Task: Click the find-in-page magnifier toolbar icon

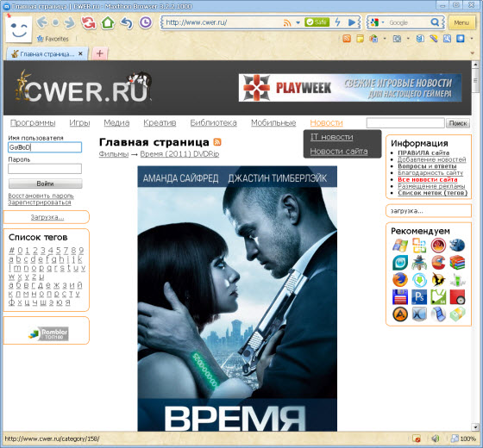Action: pyautogui.click(x=447, y=39)
